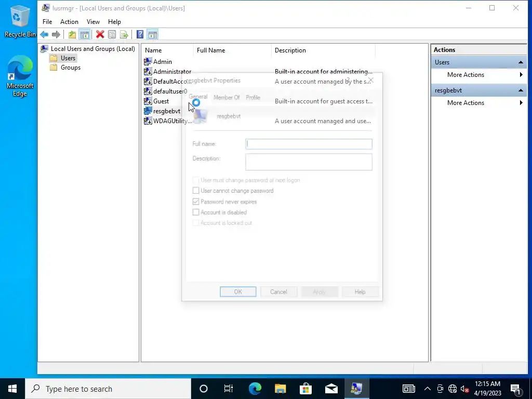Open the Windows Start menu
The height and width of the screenshot is (399, 532).
click(12, 389)
